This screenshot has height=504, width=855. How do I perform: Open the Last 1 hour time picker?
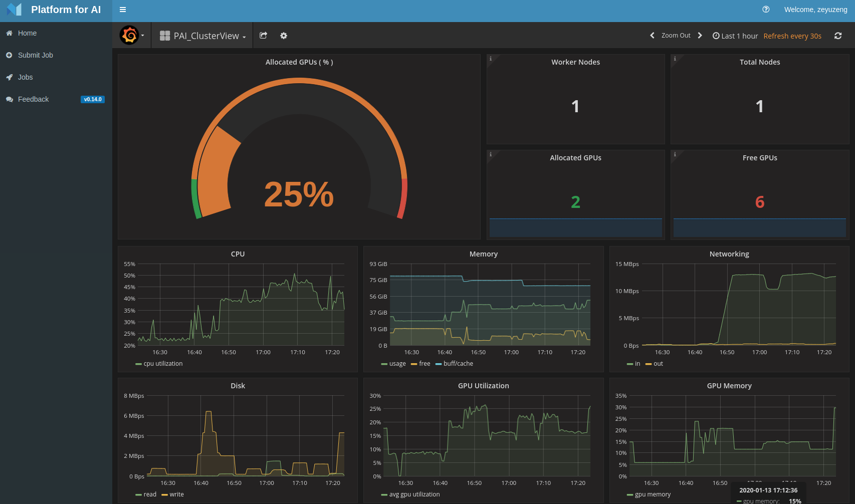pos(735,36)
